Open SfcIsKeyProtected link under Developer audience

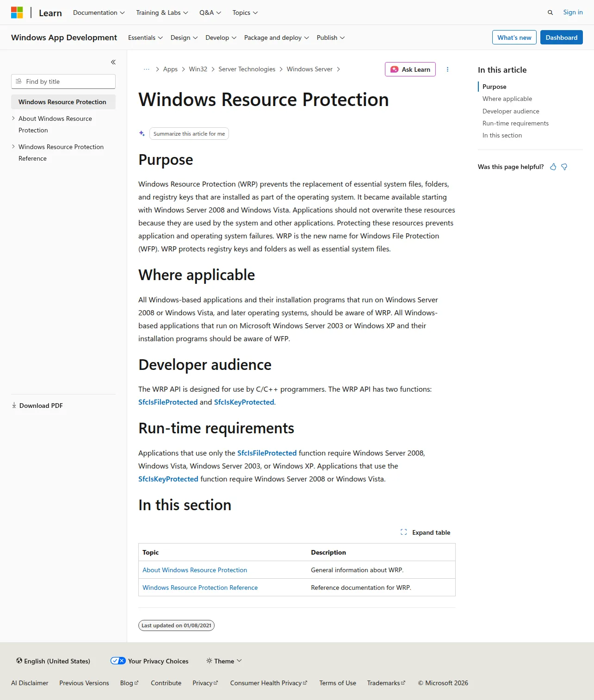(244, 402)
